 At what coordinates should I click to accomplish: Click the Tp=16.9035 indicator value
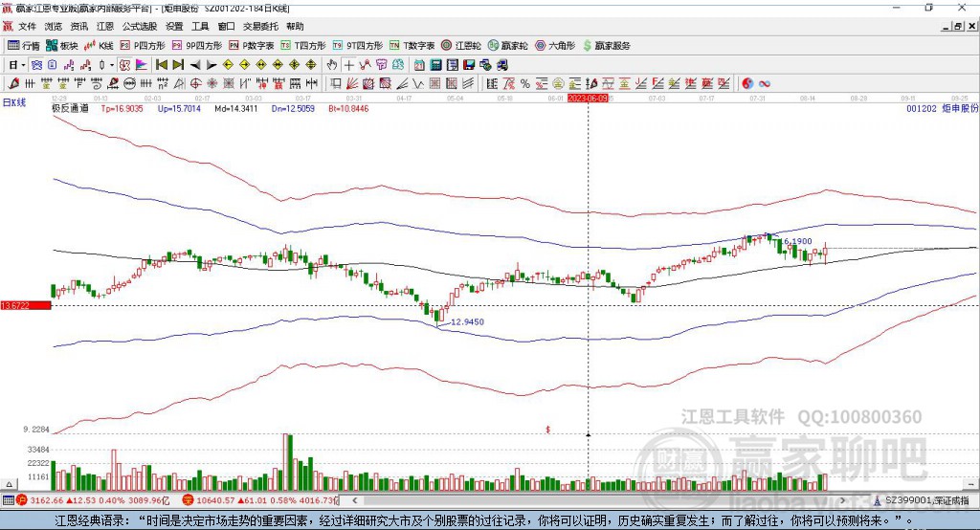pos(122,108)
